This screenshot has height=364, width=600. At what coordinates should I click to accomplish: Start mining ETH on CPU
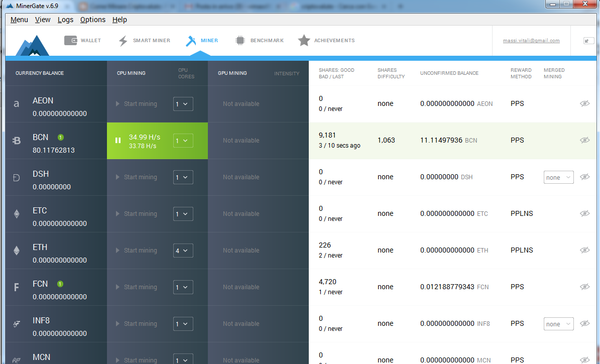[x=137, y=251]
